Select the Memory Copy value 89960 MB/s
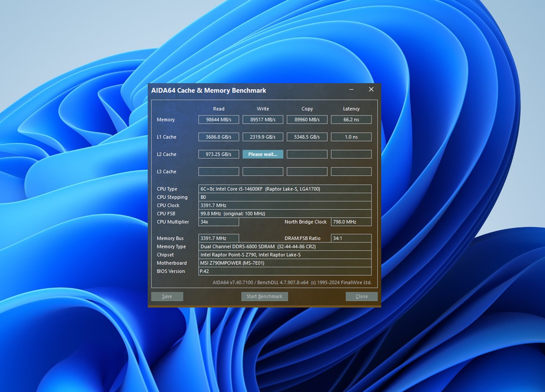The height and width of the screenshot is (392, 545). coord(307,120)
